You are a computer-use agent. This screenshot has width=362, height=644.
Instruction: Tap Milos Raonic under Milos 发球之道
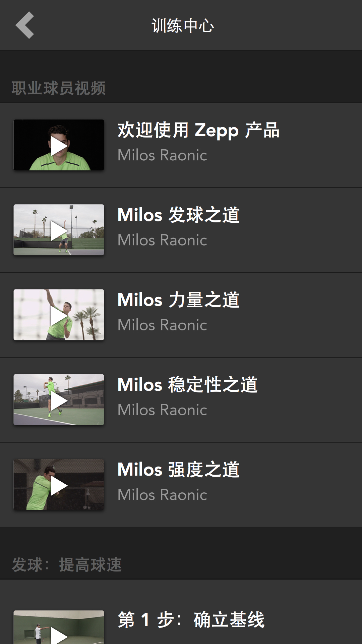coord(162,240)
